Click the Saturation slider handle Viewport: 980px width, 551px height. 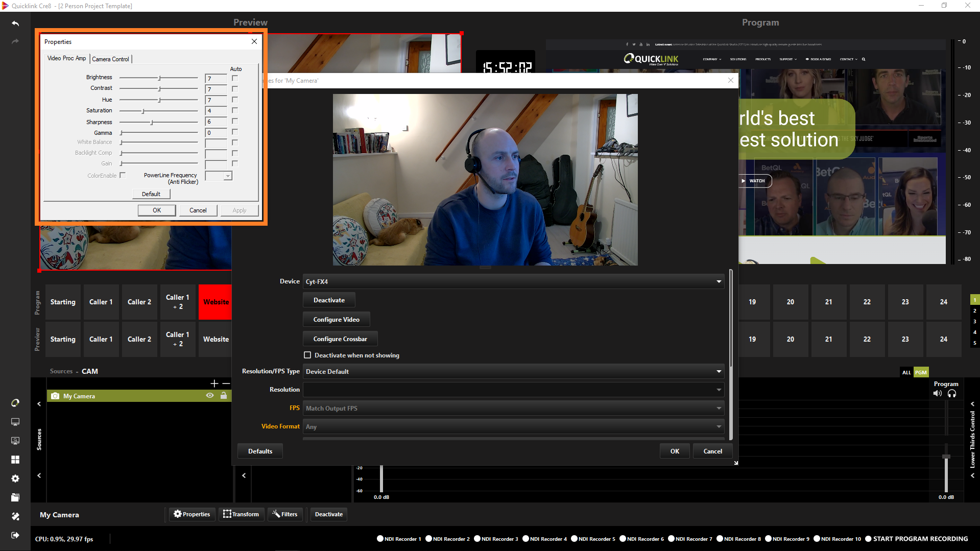coord(144,111)
